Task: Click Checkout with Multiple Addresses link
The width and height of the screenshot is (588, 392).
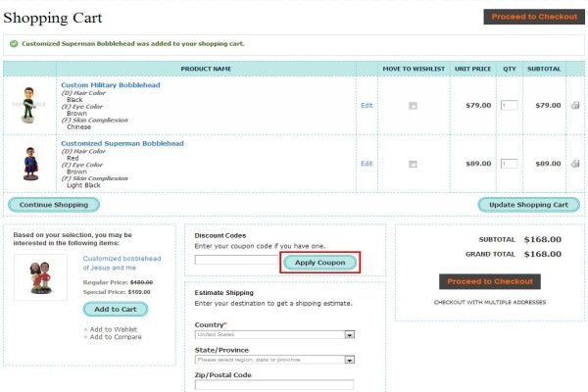Action: point(490,302)
